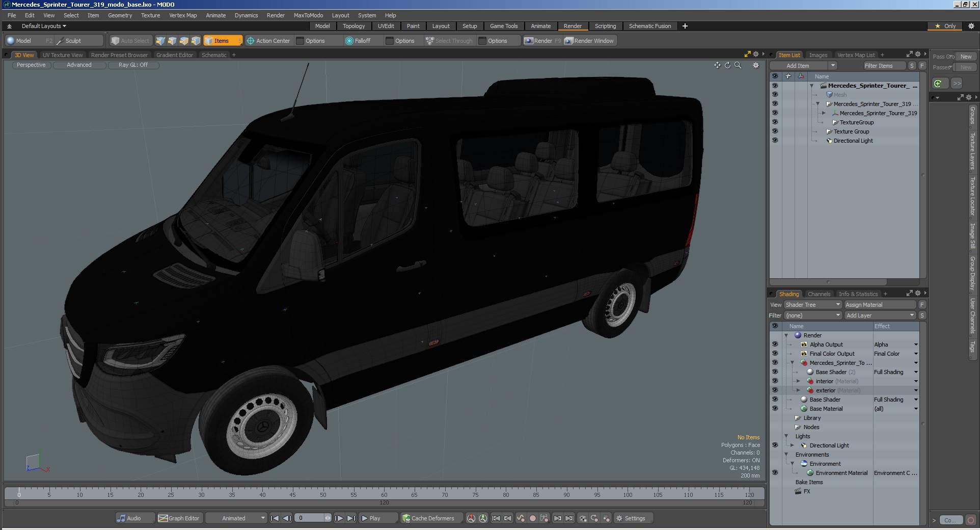Click Cache Deformers
The width and height of the screenshot is (980, 530).
431,518
